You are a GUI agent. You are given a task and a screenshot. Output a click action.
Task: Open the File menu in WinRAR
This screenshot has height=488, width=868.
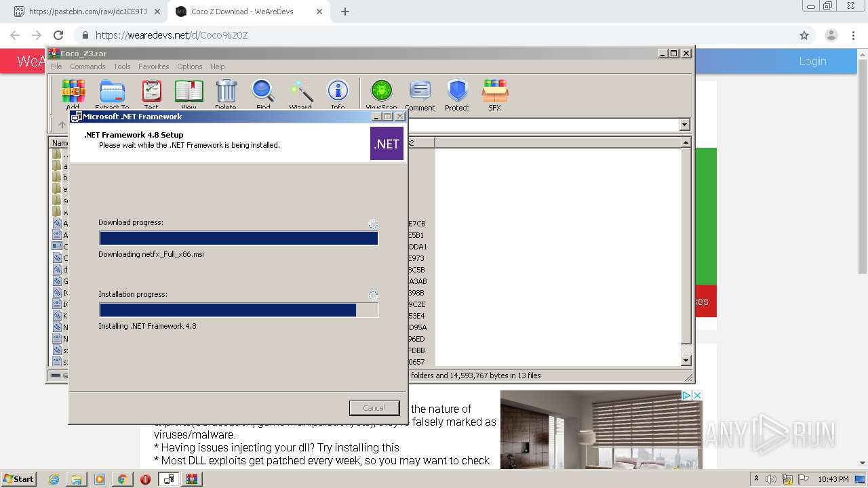tap(56, 66)
